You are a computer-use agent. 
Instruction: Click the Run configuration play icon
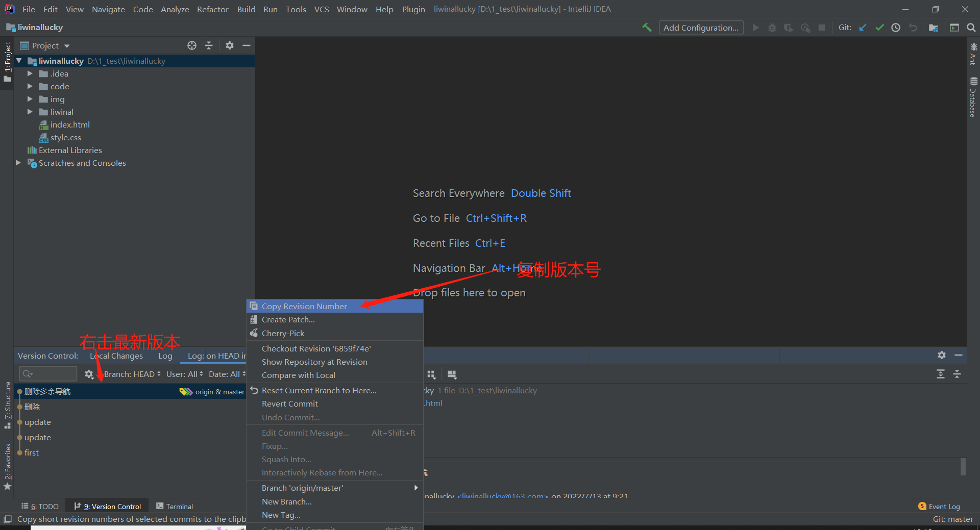756,28
